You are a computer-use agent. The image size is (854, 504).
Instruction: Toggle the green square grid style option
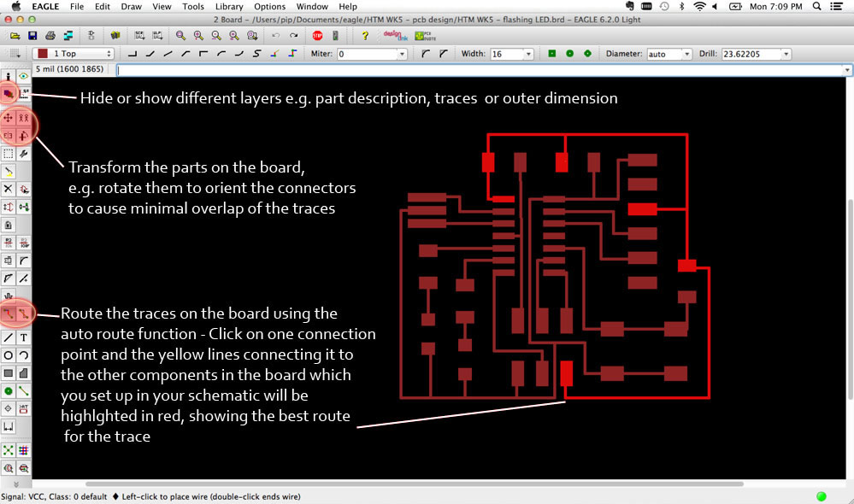pos(552,52)
